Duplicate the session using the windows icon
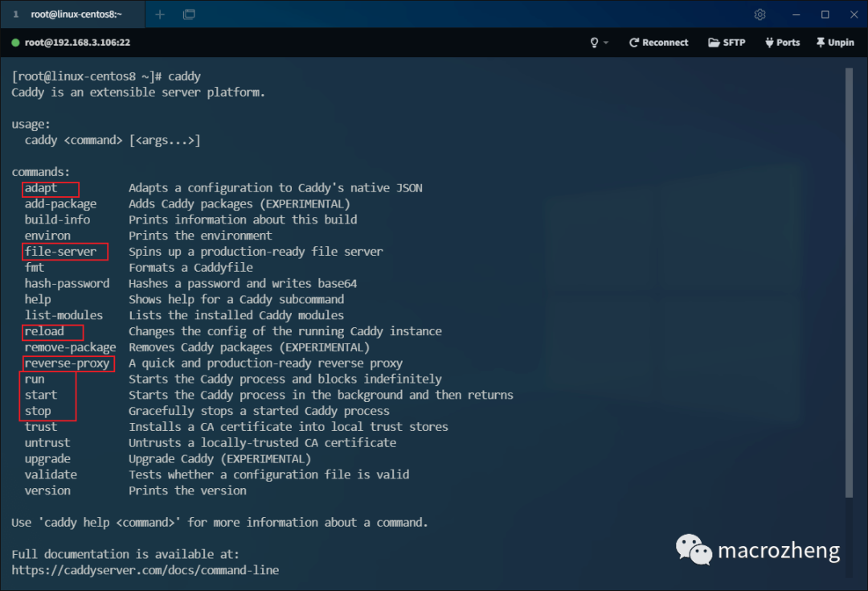868x591 pixels. tap(190, 14)
